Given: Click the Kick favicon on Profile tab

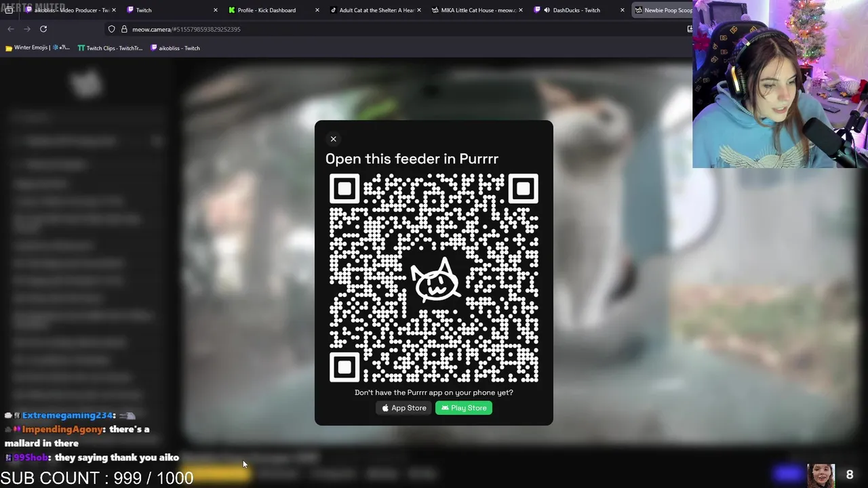Looking at the screenshot, I should (x=232, y=10).
